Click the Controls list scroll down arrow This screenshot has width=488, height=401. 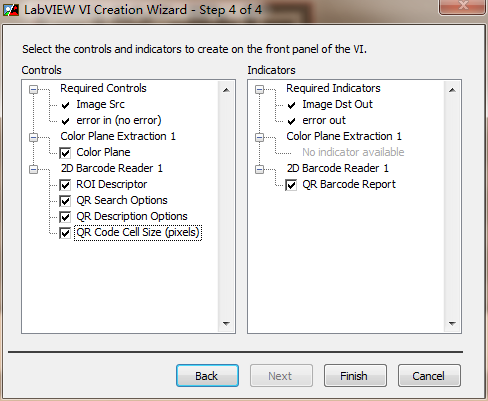point(226,323)
